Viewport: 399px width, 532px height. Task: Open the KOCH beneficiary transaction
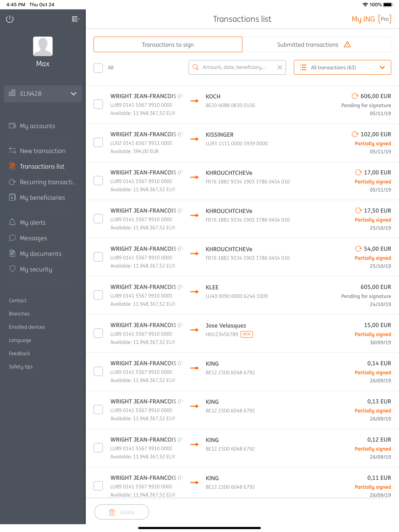click(x=242, y=104)
